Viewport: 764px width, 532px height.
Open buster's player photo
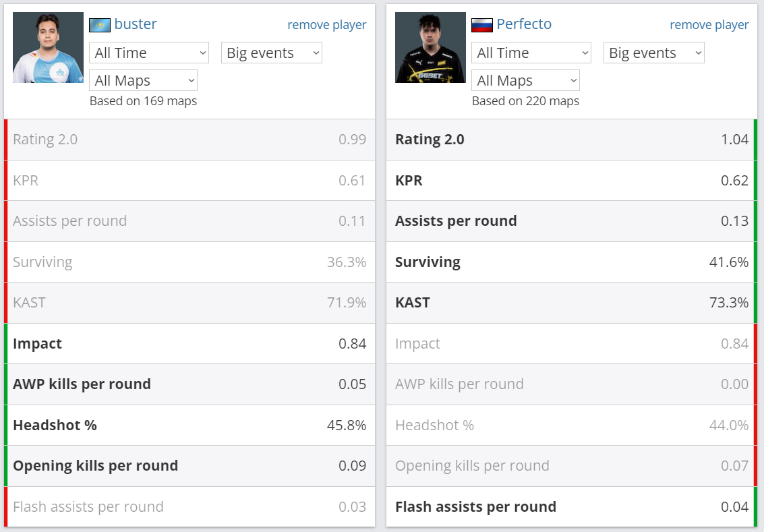48,47
